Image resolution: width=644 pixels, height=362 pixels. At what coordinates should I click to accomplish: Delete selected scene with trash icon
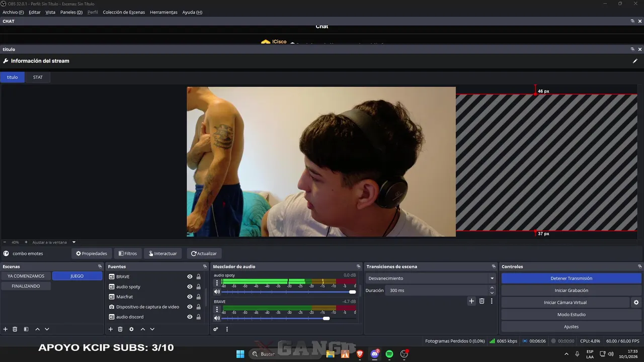[x=15, y=329]
